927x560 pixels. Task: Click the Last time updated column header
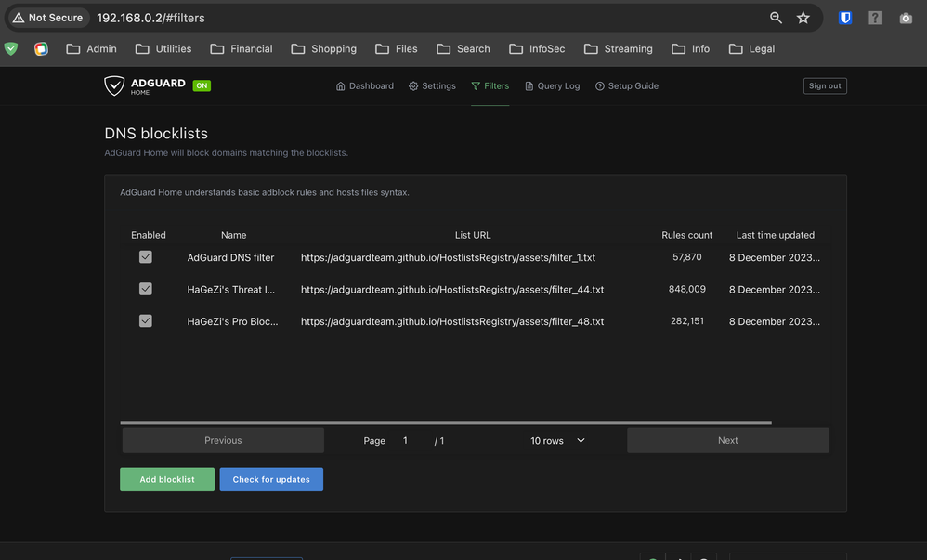point(775,235)
